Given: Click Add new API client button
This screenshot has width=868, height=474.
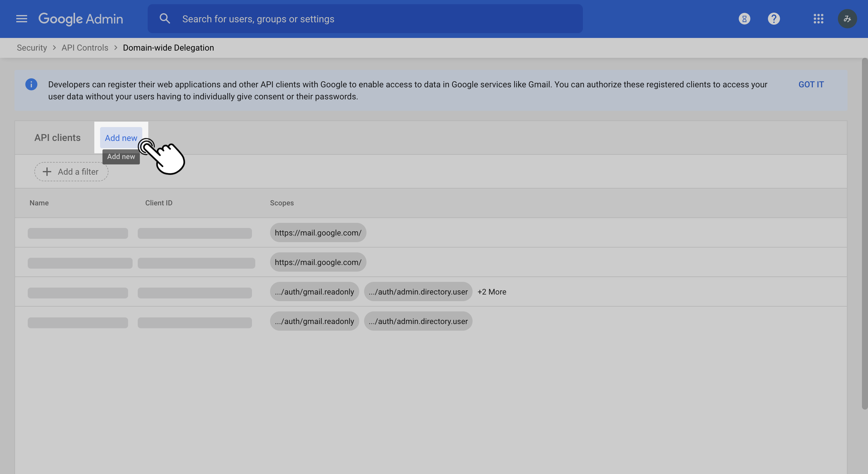Looking at the screenshot, I should coord(121,138).
